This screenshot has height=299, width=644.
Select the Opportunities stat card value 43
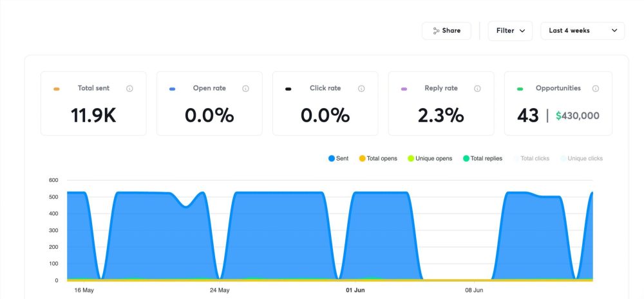[528, 116]
